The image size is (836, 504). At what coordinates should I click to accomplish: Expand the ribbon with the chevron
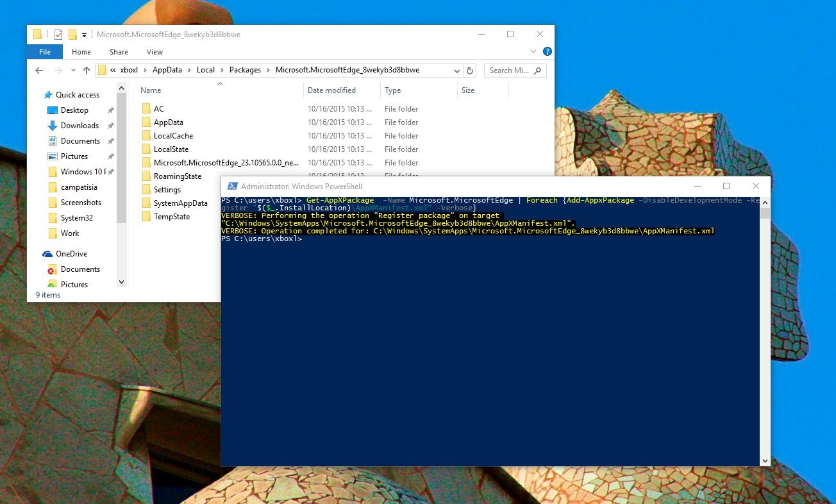tap(533, 51)
